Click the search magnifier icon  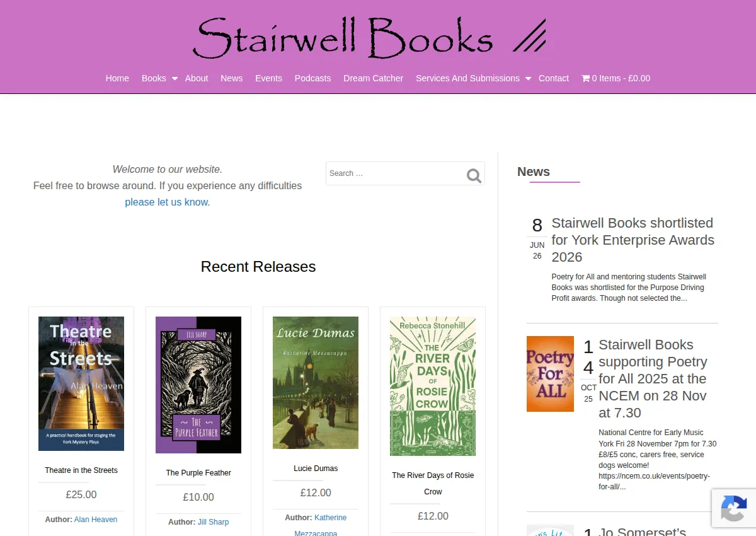point(474,176)
